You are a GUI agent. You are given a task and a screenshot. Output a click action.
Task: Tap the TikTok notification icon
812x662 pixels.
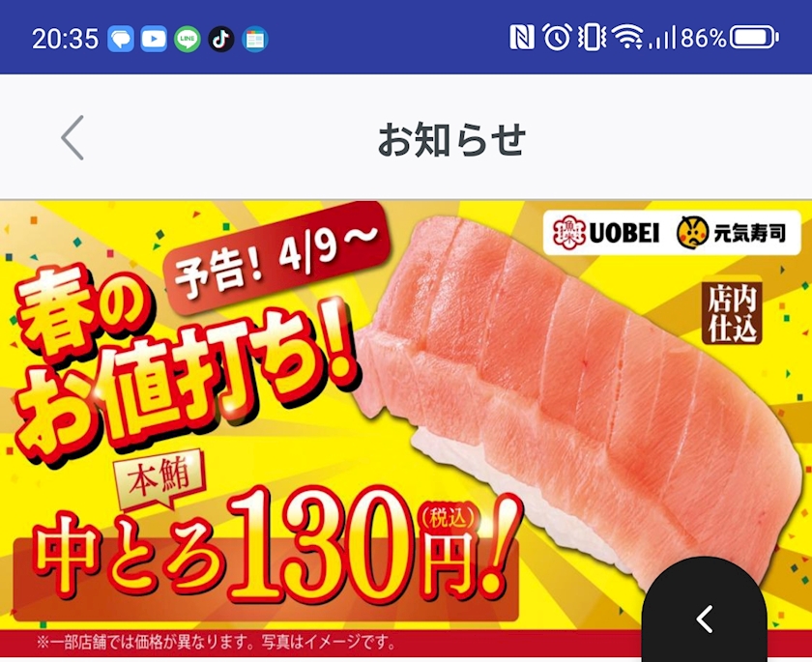(221, 39)
